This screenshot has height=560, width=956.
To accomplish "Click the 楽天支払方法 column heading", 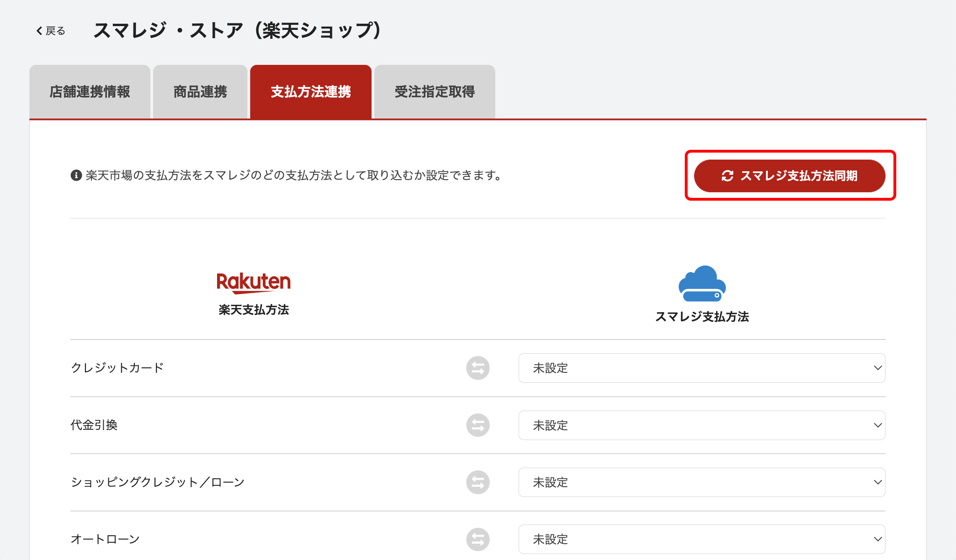I will [x=253, y=310].
